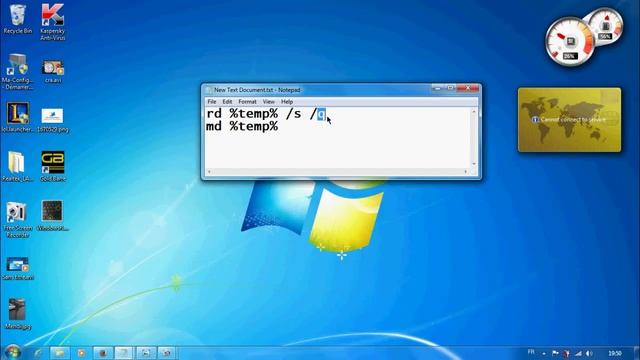Open the folder icon in taskbar

point(60,353)
